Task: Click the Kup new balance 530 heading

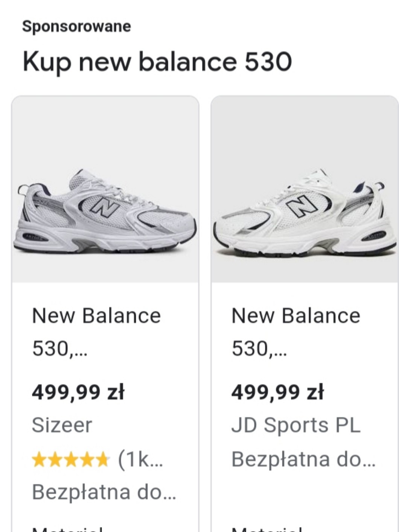Action: pyautogui.click(x=157, y=61)
